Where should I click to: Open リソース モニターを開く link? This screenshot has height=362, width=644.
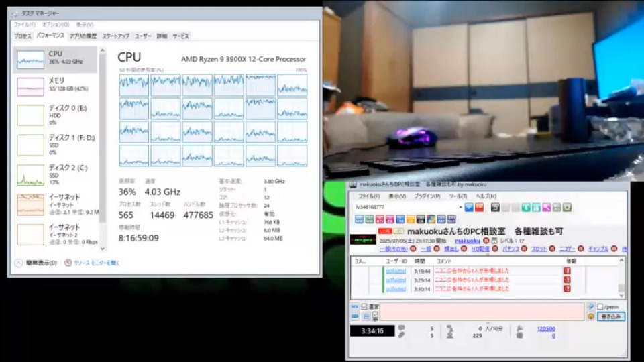pyautogui.click(x=96, y=263)
